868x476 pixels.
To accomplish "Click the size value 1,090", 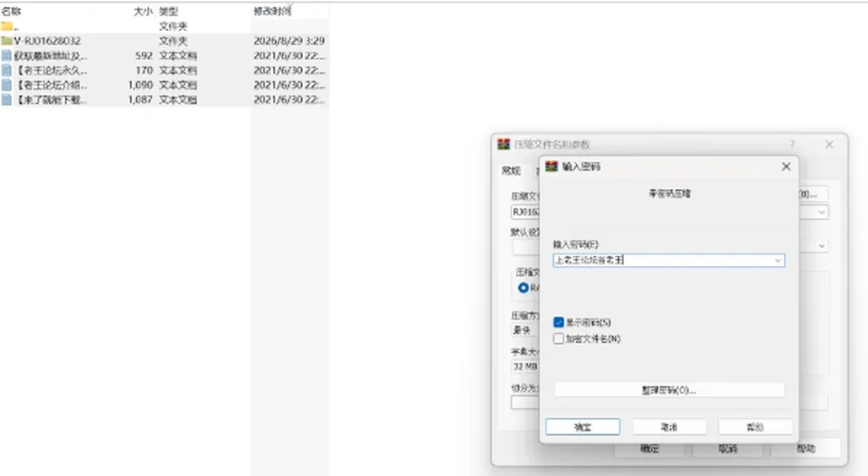I will [141, 85].
